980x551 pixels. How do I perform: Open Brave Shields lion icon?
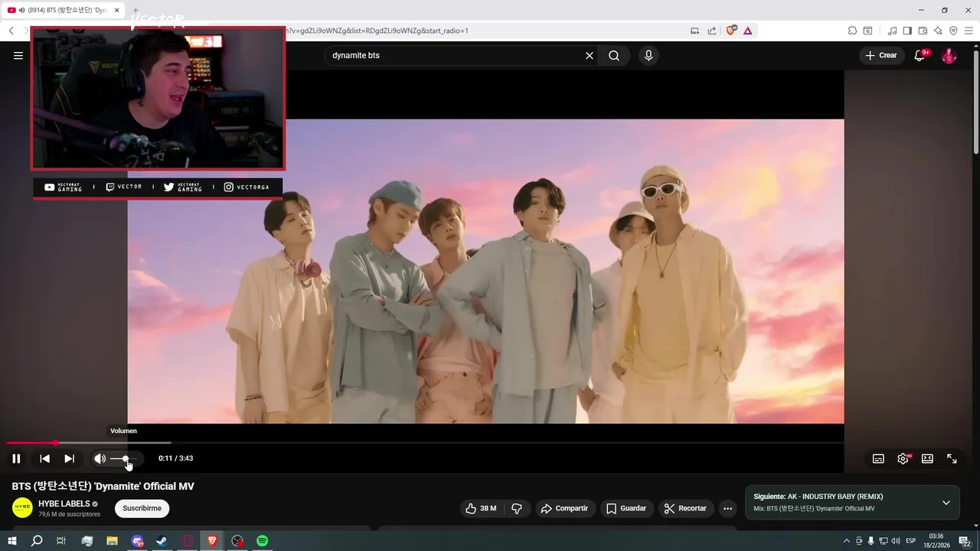(730, 31)
